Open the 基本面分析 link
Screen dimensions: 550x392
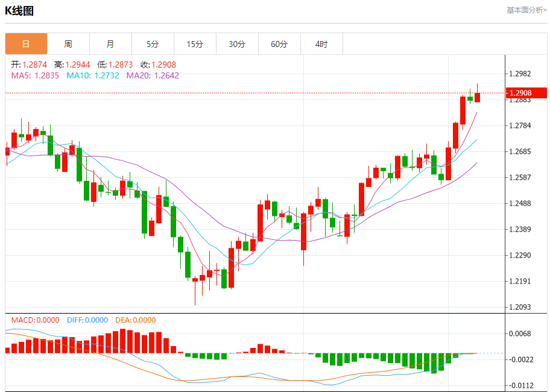coord(526,10)
